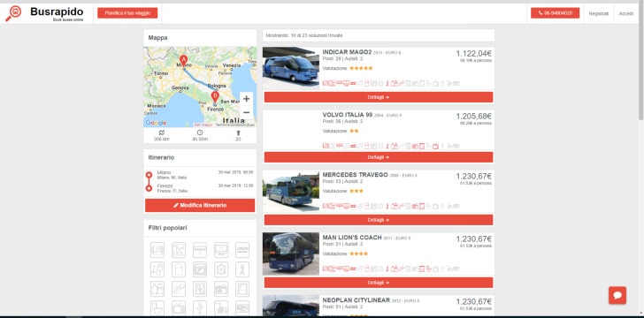This screenshot has width=644, height=318.
Task: Zoom out on the route map
Action: [247, 112]
